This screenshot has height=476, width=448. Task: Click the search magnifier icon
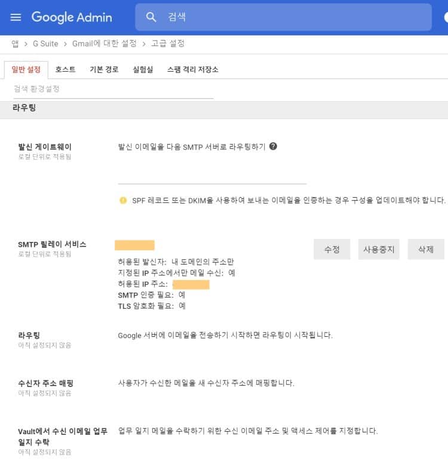152,17
